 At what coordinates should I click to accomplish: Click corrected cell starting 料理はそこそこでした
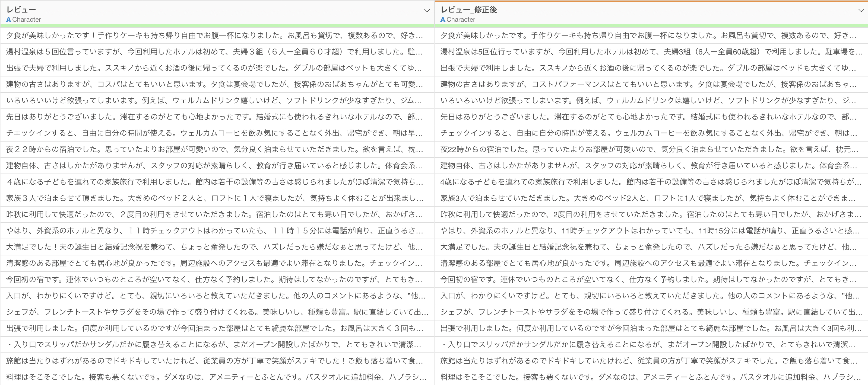click(x=650, y=377)
